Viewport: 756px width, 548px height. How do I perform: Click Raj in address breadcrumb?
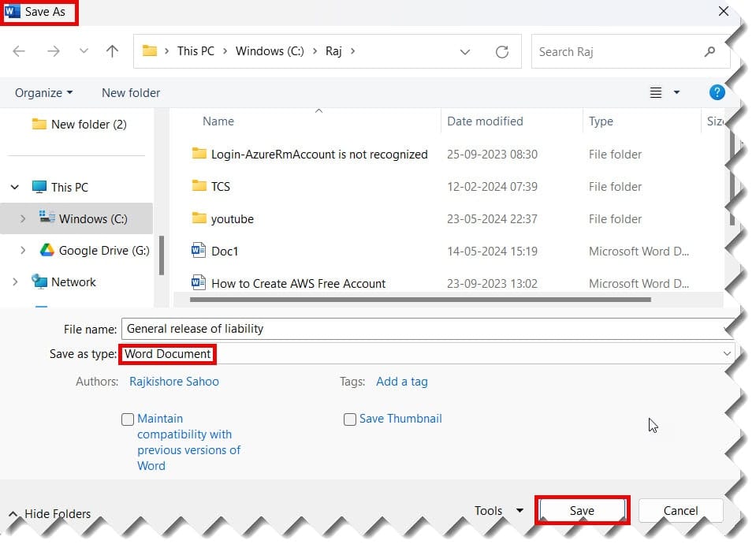pos(333,51)
